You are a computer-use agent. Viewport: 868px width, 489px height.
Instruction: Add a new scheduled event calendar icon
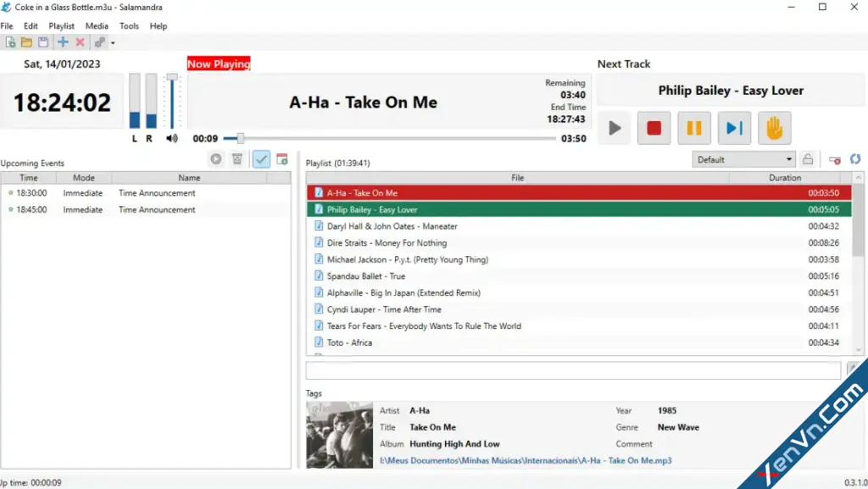coord(282,159)
